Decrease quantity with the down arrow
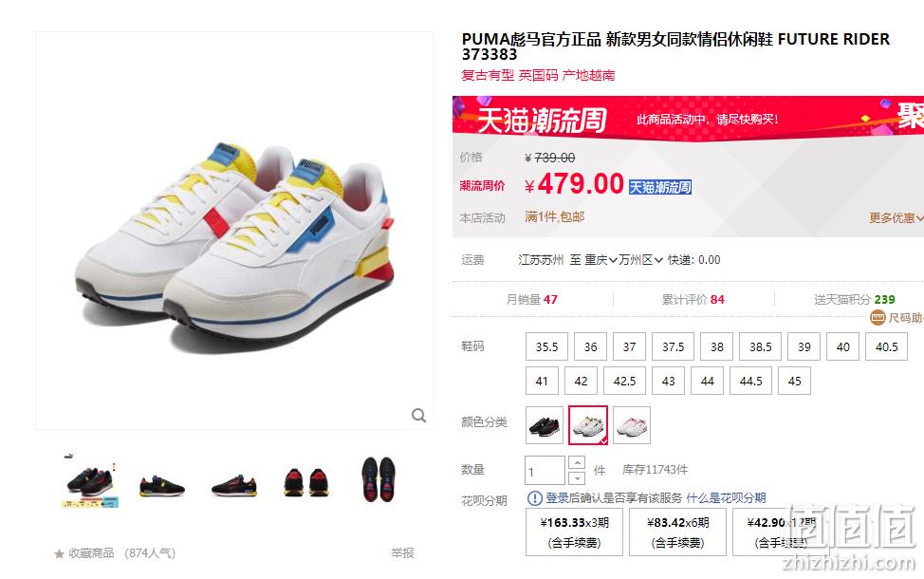The width and height of the screenshot is (924, 579). pos(577,477)
